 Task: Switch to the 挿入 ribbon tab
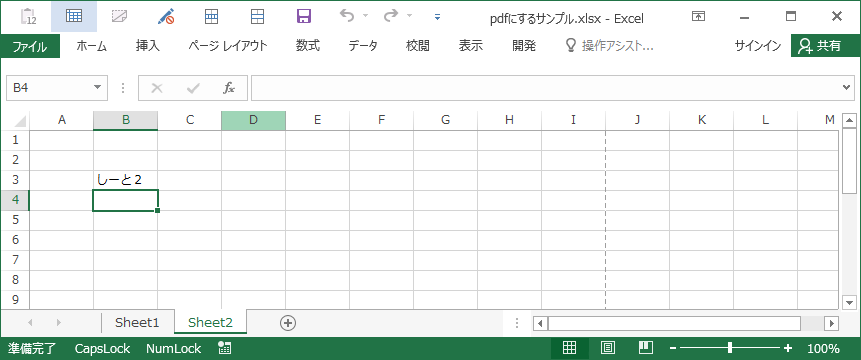[148, 46]
